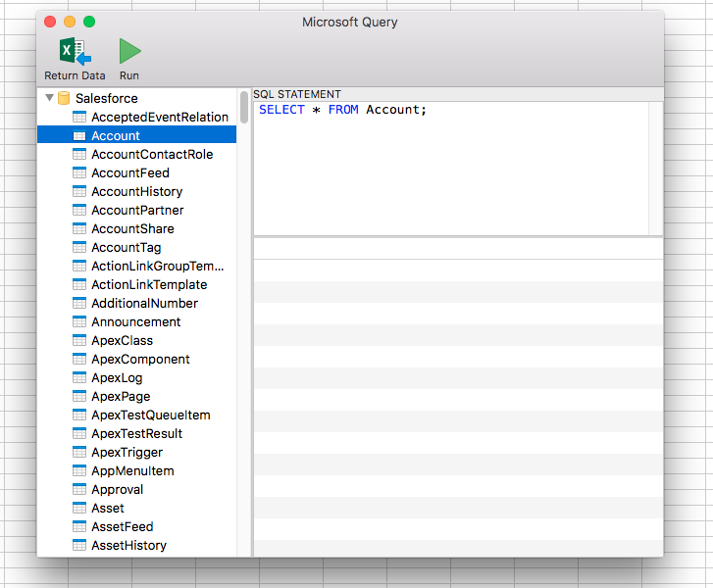Select the AppMenuItem table

pyautogui.click(x=132, y=471)
